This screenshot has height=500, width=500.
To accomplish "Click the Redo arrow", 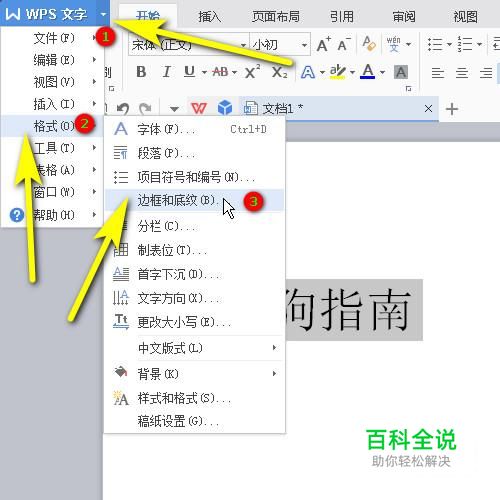I will coord(145,108).
